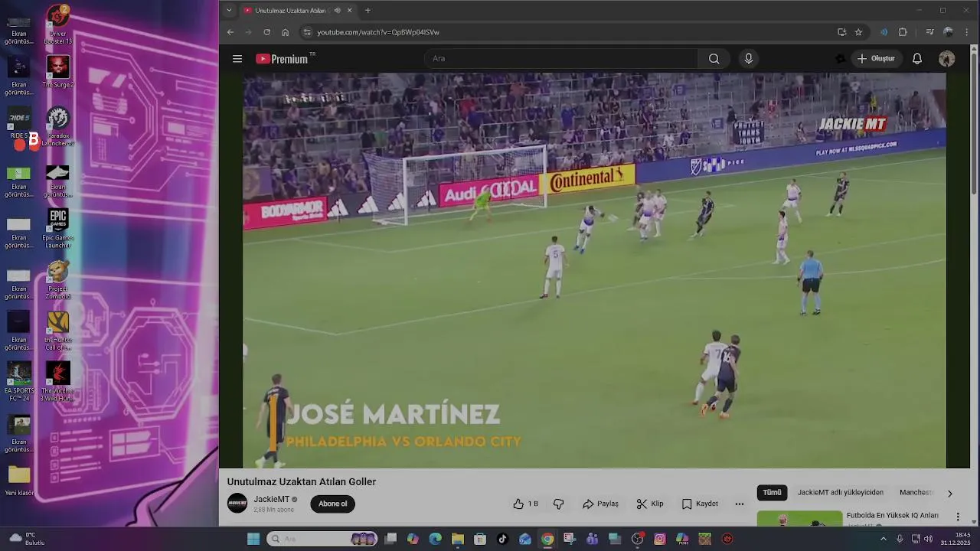Switch to Chrome on the taskbar
980x551 pixels.
click(547, 539)
